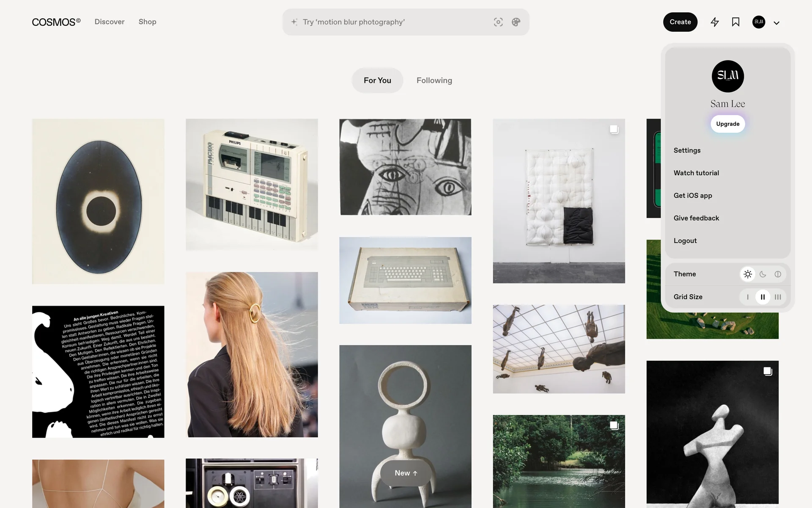Viewport: 812px width, 508px height.
Task: Select the light sun theme option
Action: [748, 274]
